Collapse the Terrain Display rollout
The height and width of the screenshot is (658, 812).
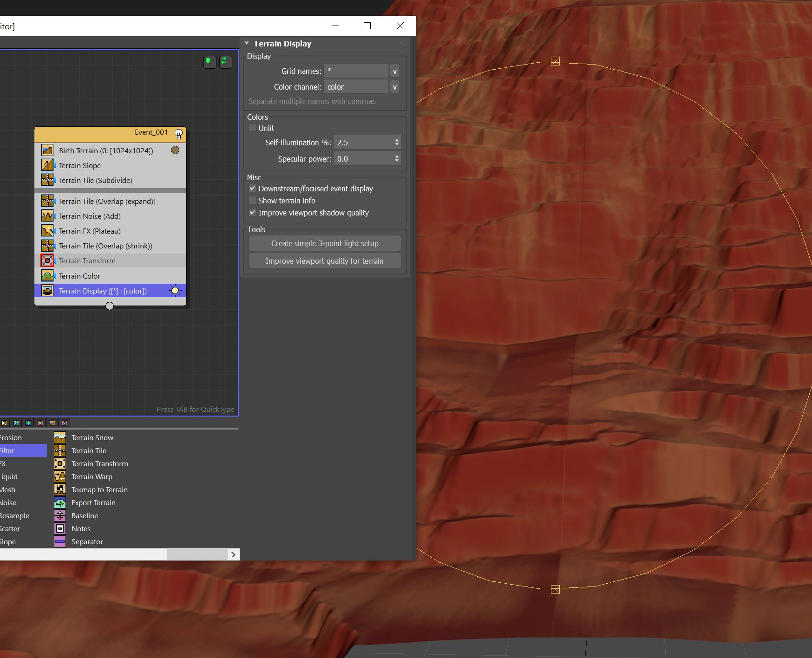pos(247,44)
